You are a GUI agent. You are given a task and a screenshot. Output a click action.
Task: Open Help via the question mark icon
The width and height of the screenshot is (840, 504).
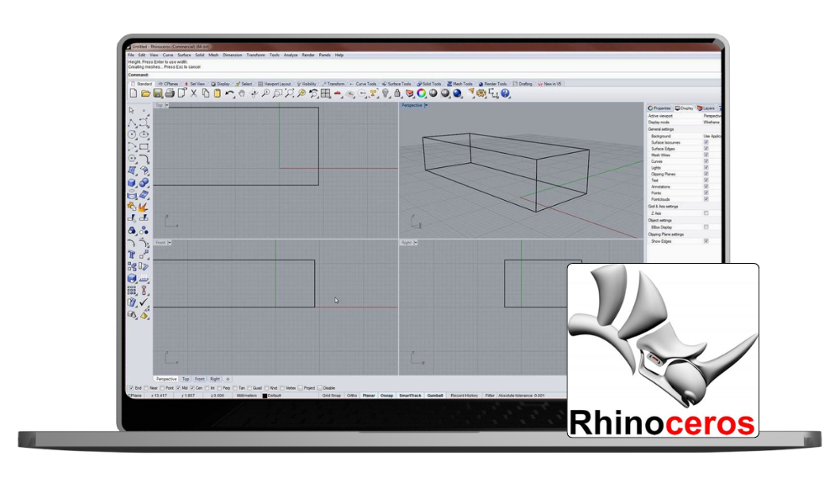[506, 93]
